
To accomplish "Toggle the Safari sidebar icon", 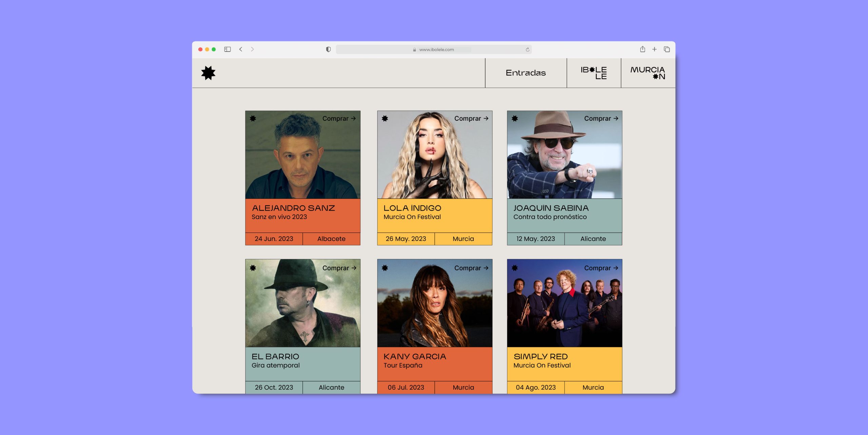I will [228, 49].
